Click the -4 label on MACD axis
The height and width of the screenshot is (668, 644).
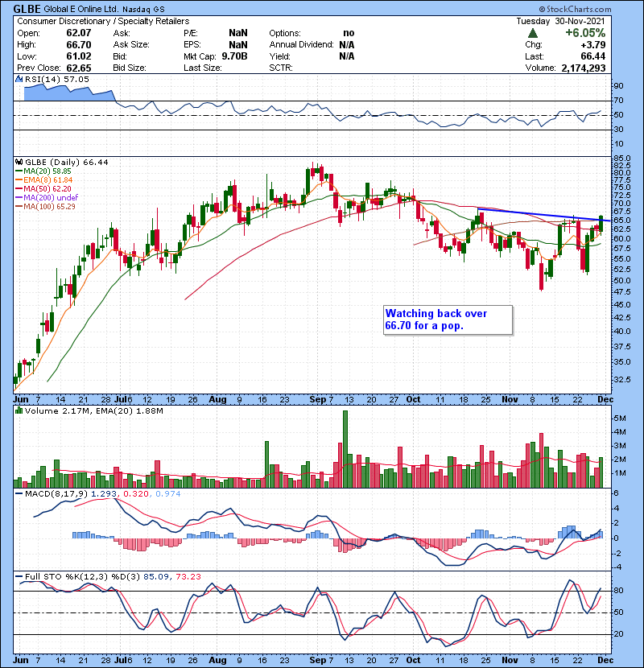tap(619, 567)
